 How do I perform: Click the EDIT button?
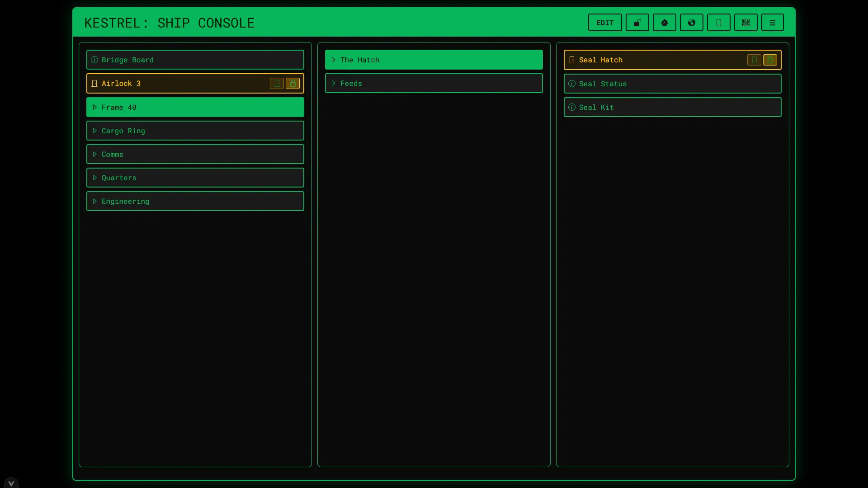[605, 23]
